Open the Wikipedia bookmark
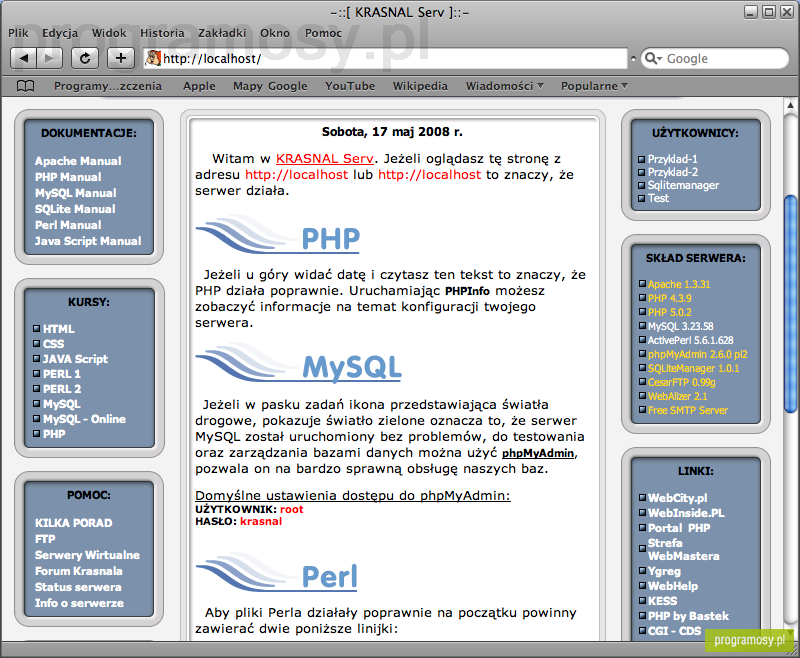Screen dimensions: 800x658 420,86
